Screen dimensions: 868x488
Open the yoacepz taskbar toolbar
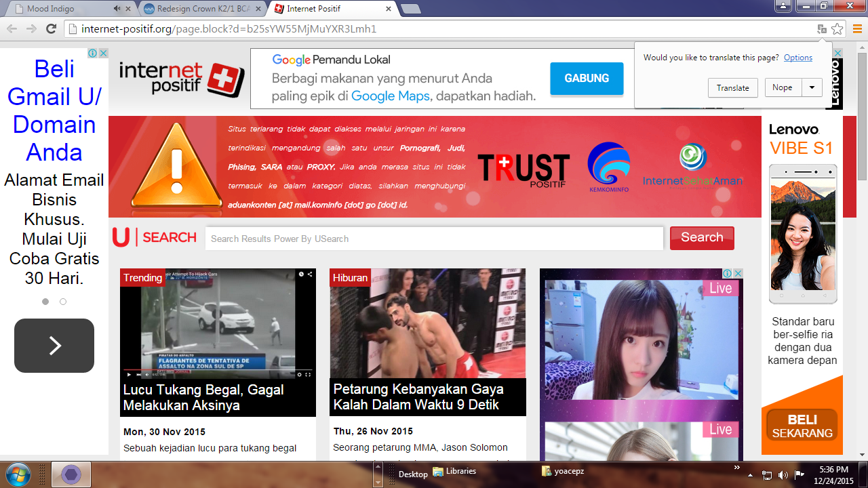coord(563,471)
